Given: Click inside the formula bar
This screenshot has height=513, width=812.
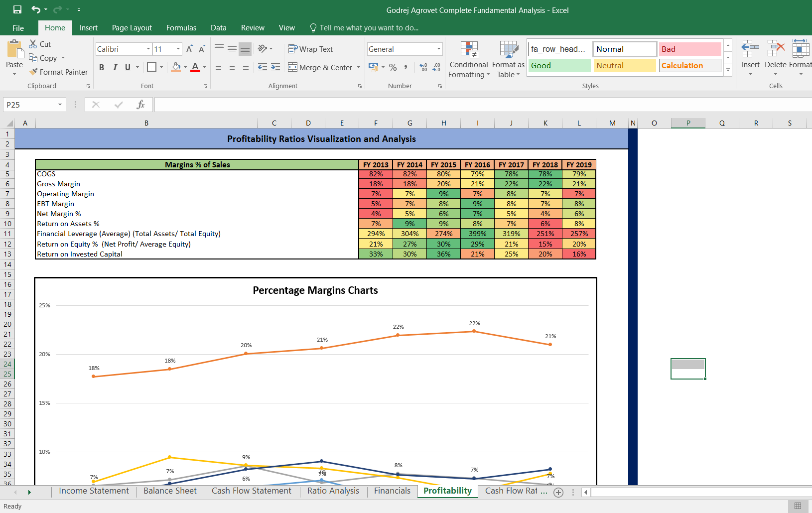Looking at the screenshot, I should [x=483, y=105].
